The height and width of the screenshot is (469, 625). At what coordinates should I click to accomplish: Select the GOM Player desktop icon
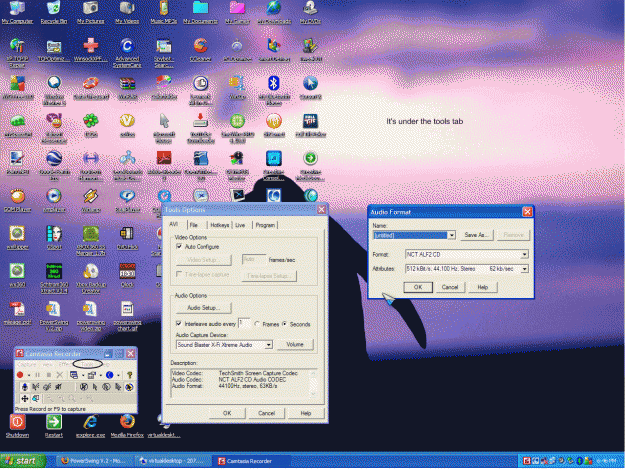click(17, 201)
